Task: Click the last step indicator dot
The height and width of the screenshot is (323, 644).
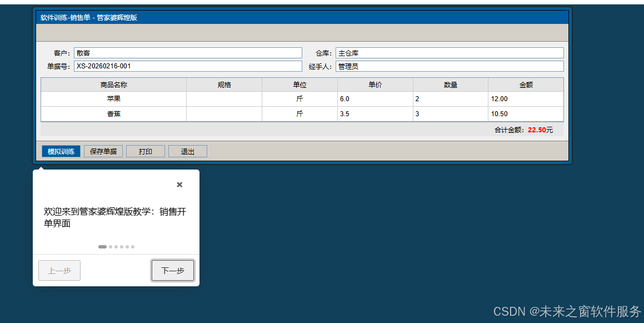Action: tap(133, 247)
